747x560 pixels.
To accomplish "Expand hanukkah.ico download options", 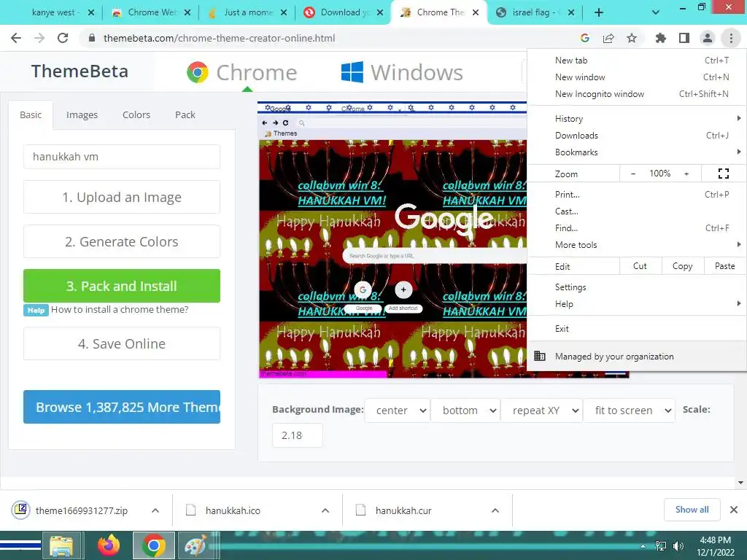I will [325, 510].
